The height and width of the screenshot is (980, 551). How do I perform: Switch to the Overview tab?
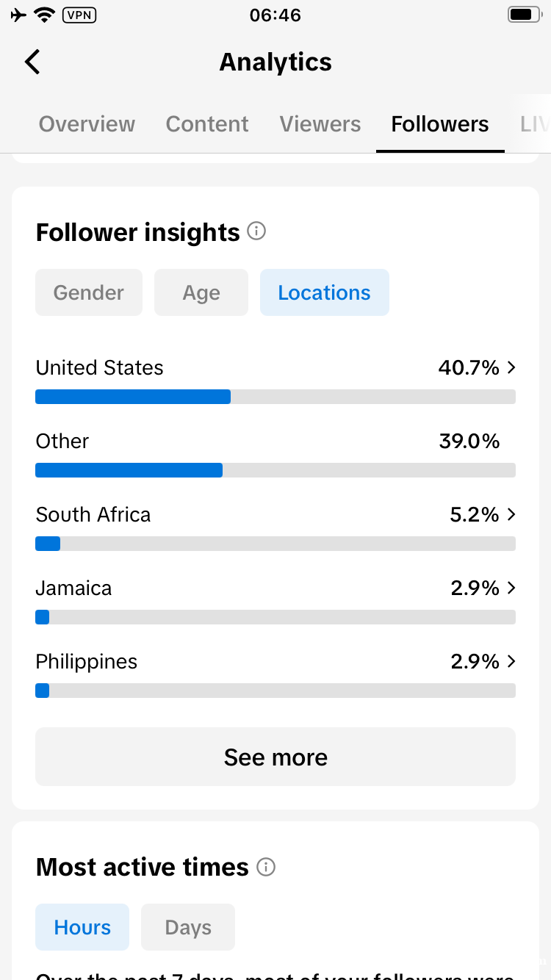(87, 124)
